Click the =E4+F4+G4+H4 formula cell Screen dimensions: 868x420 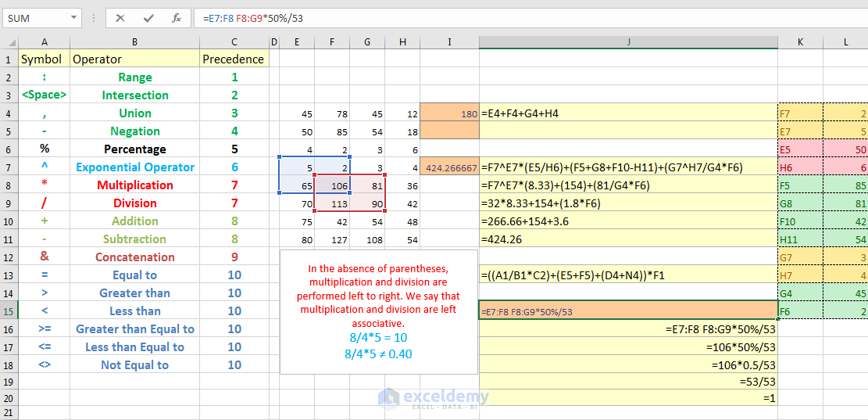(628, 113)
